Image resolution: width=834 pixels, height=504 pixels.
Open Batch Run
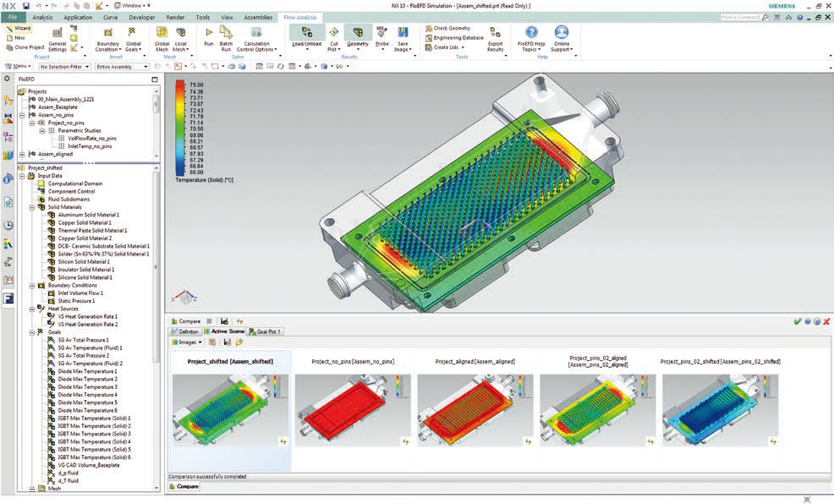226,39
